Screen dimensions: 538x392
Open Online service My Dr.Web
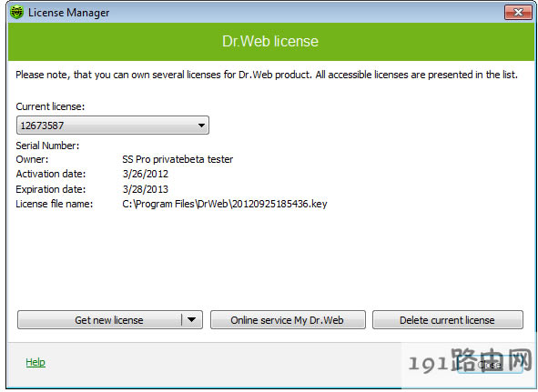click(288, 319)
